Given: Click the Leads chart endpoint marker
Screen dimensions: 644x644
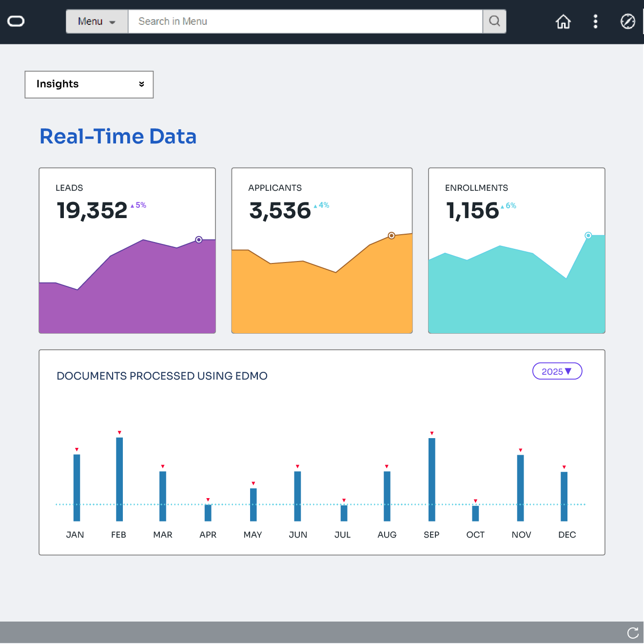Looking at the screenshot, I should [199, 240].
